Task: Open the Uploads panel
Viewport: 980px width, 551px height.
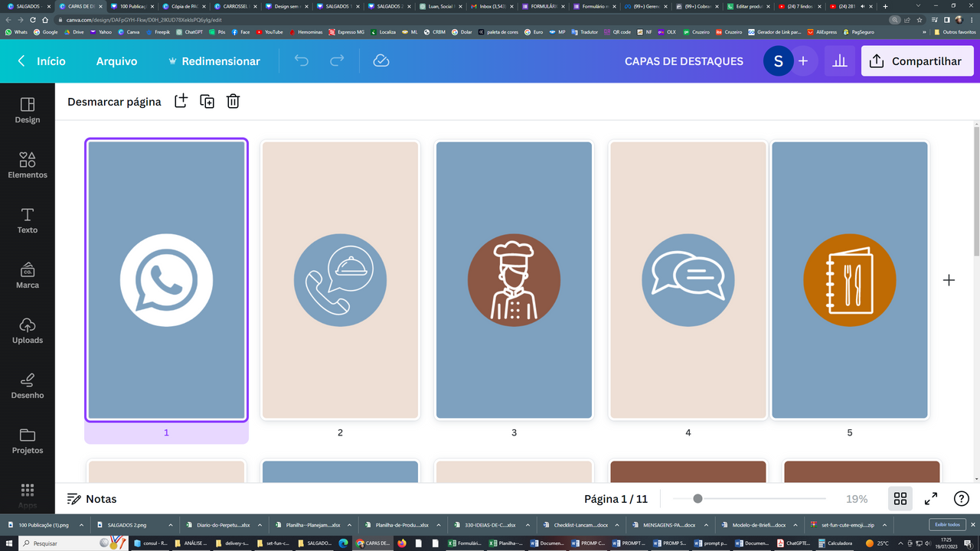Action: tap(28, 331)
